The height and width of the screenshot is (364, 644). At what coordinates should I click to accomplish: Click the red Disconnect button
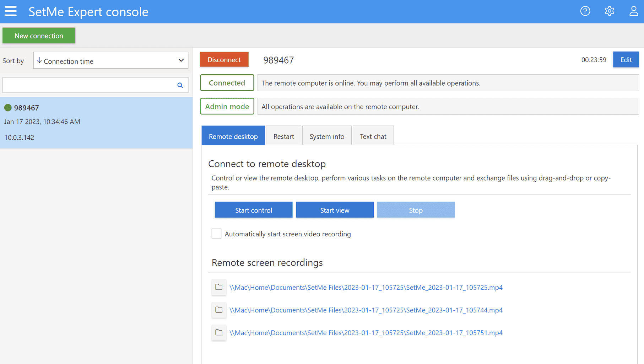[x=224, y=60]
